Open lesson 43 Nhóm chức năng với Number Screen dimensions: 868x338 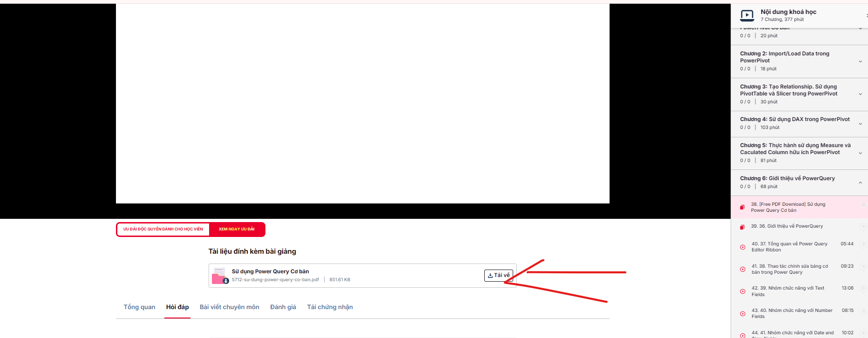pyautogui.click(x=792, y=313)
